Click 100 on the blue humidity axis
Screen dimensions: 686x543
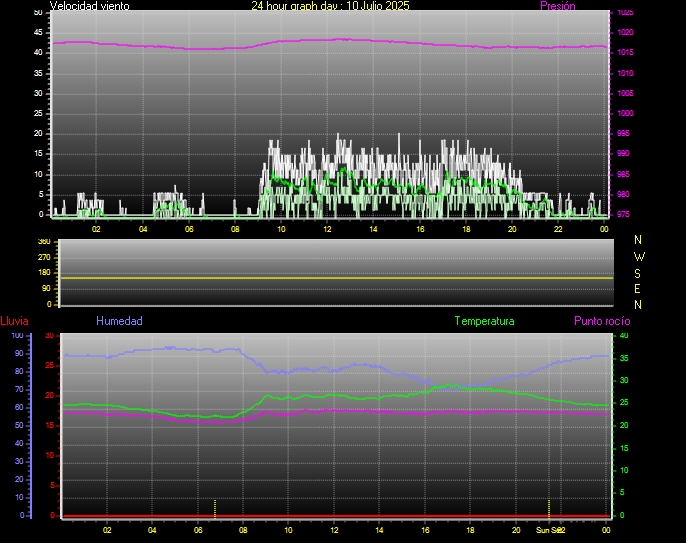click(17, 336)
